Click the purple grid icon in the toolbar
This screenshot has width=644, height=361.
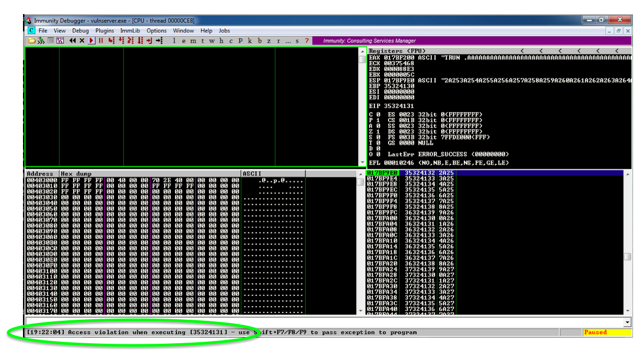(60, 41)
